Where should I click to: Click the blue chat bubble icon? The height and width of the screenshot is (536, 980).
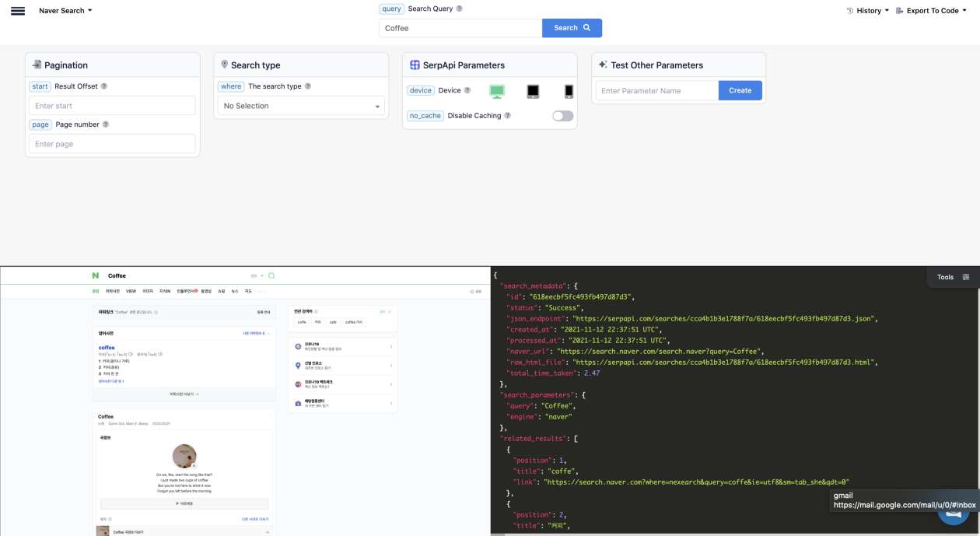(x=953, y=517)
